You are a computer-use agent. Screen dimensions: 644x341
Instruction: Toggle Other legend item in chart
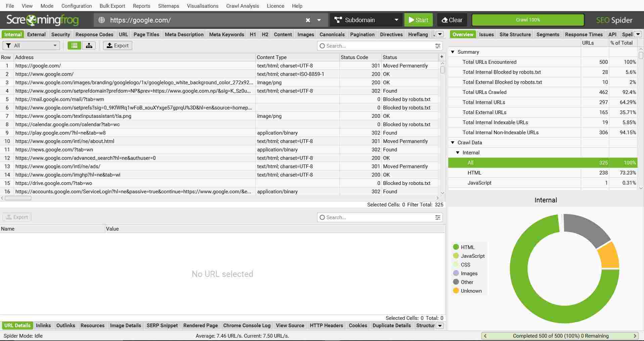(x=463, y=282)
